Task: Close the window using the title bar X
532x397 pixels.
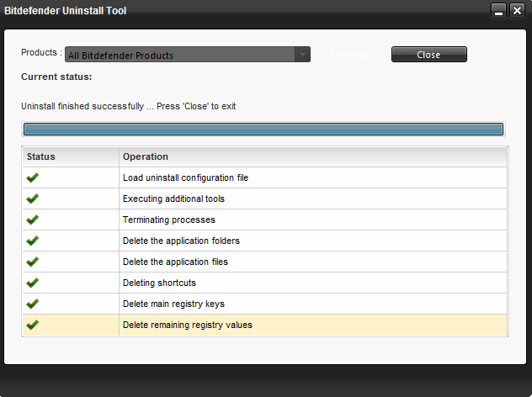Action: (x=517, y=11)
